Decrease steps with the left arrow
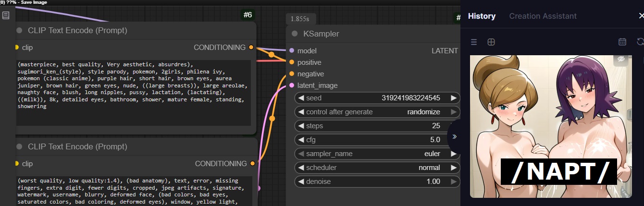 (301, 126)
